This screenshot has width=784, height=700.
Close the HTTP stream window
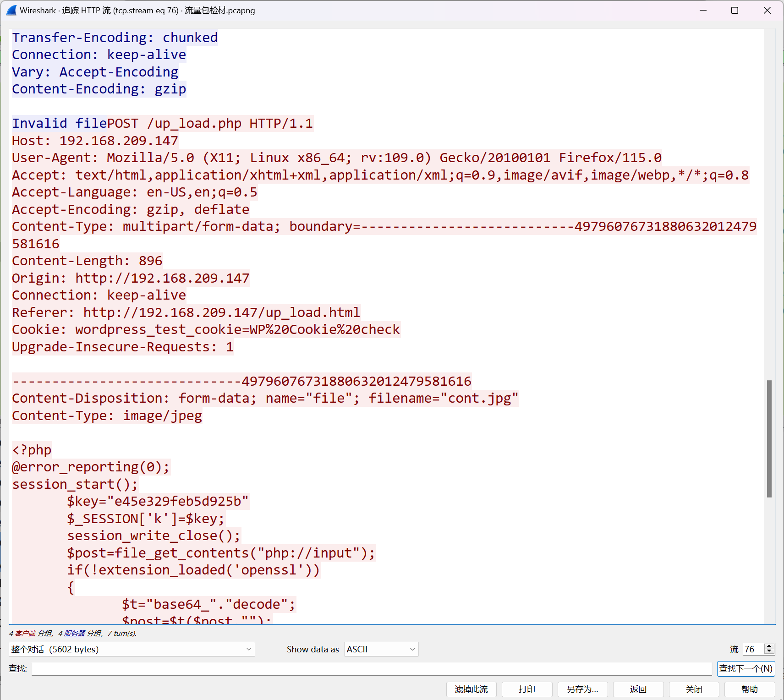(767, 10)
